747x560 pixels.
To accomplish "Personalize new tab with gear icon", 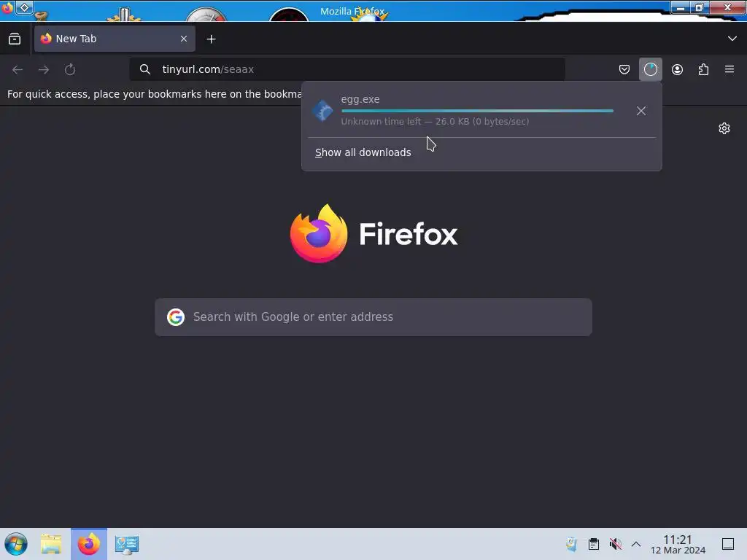I will (x=724, y=128).
